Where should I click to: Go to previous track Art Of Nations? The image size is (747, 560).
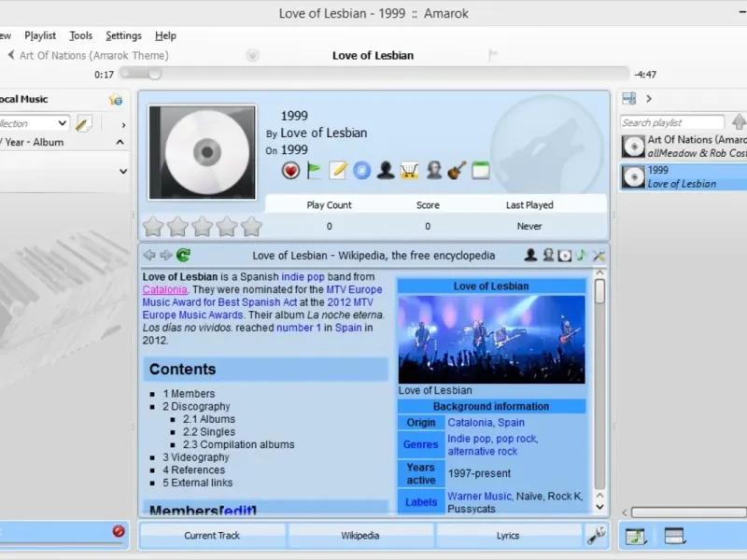pos(89,55)
